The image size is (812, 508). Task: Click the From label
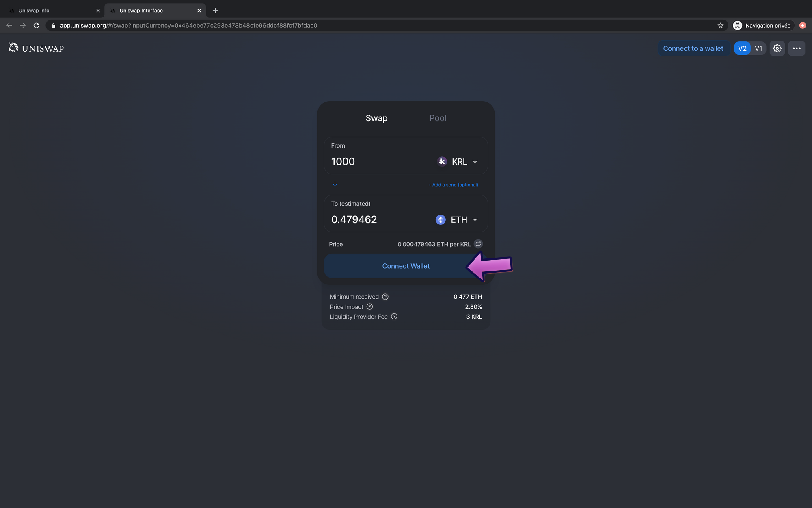coord(338,145)
